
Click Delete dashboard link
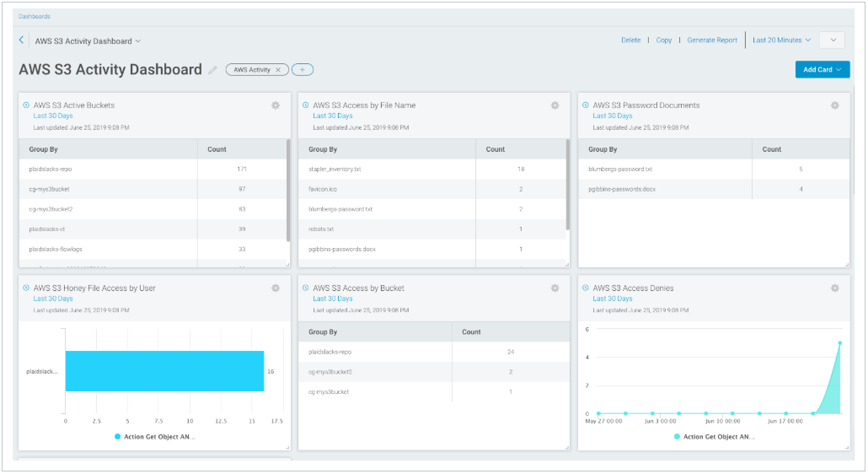(630, 40)
